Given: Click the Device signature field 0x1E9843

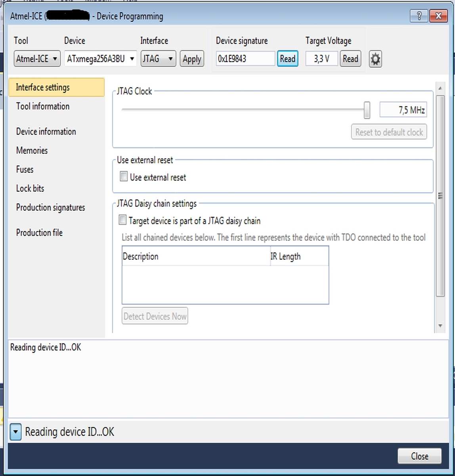Looking at the screenshot, I should coord(245,59).
